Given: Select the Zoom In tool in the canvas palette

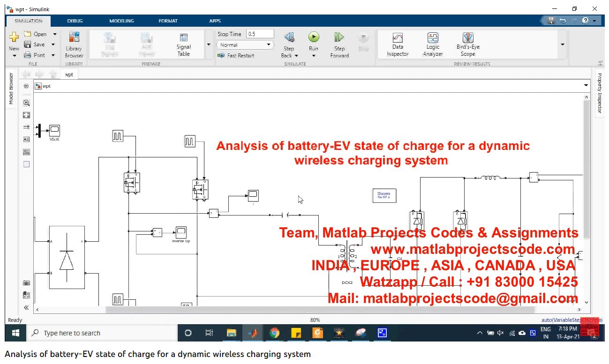Looking at the screenshot, I should [26, 103].
